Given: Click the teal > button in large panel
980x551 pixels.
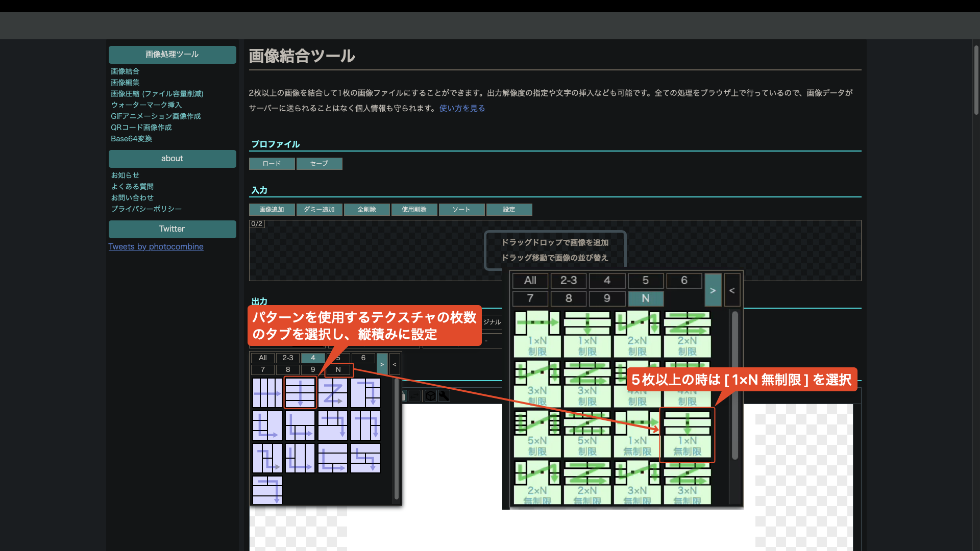Looking at the screenshot, I should click(713, 290).
